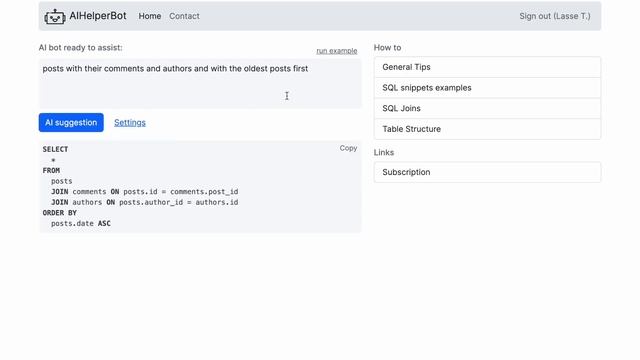Click the 'JOIN authors ON posts.author_id' line
This screenshot has height=360, width=640.
(144, 202)
